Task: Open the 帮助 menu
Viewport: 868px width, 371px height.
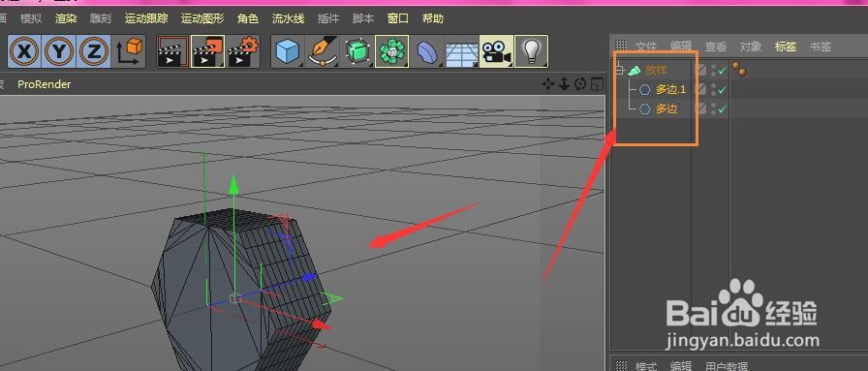Action: point(432,18)
